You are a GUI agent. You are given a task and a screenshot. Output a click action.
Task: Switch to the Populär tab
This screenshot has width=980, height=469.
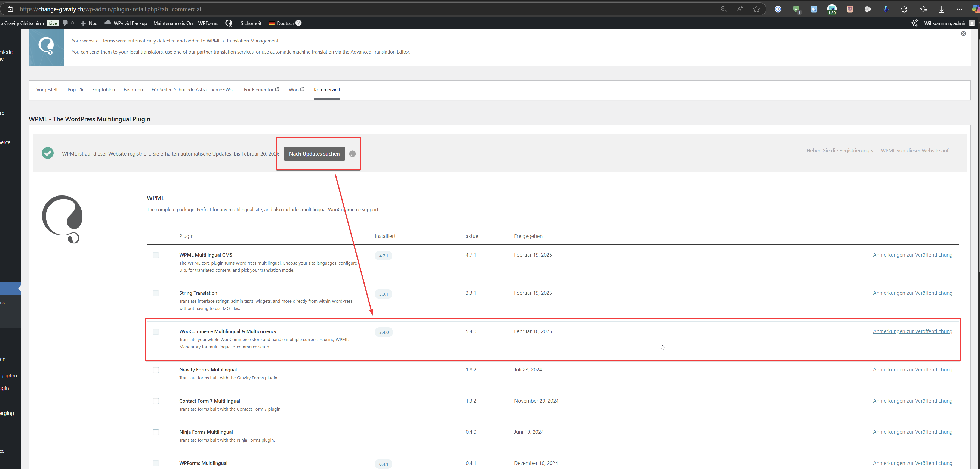point(75,90)
